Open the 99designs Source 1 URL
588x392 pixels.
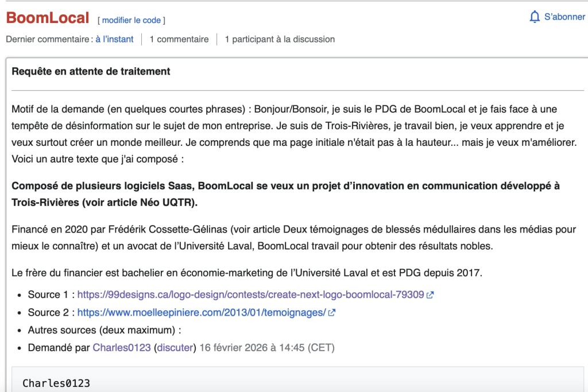251,294
